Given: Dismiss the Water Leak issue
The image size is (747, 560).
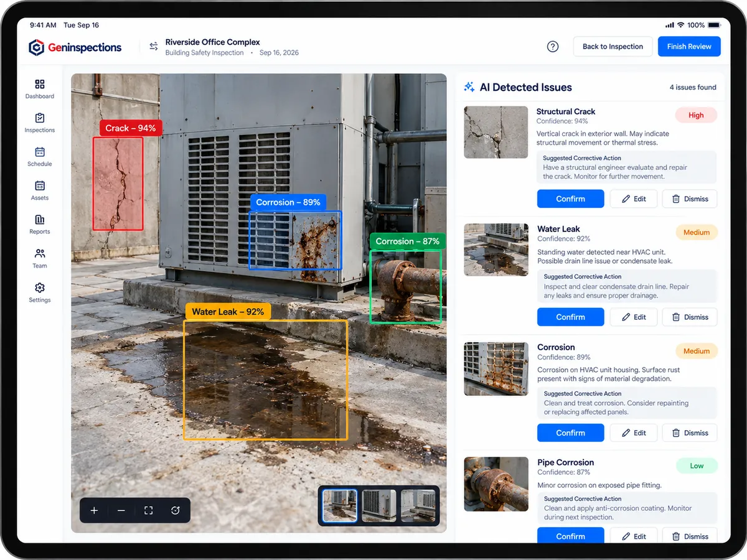Looking at the screenshot, I should (690, 317).
